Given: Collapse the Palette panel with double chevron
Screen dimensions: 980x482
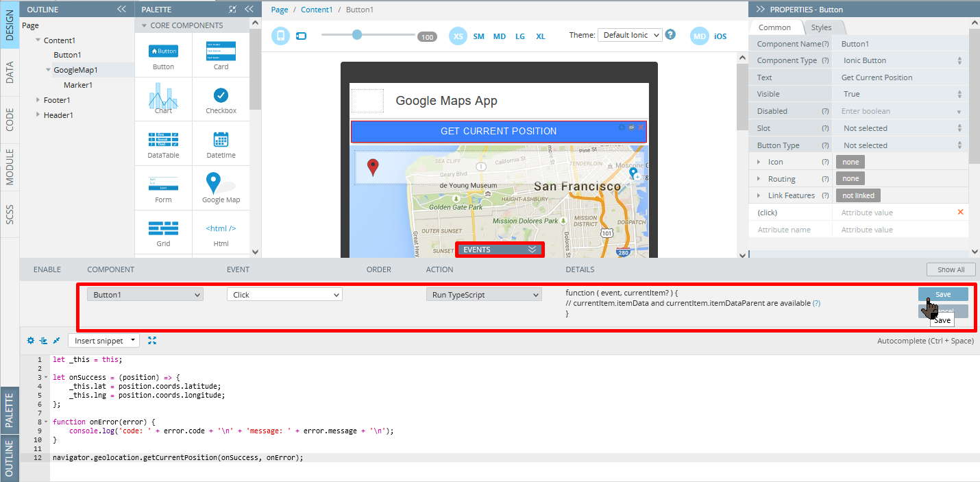Looking at the screenshot, I should (x=249, y=10).
